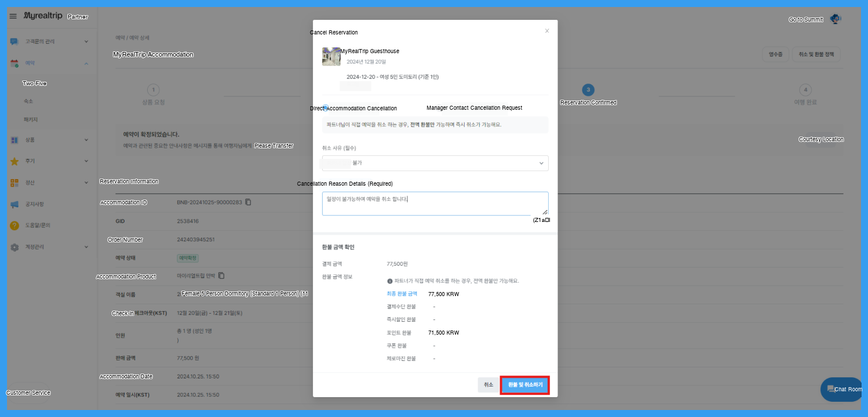Open 공지사항 in the sidebar

pos(34,204)
